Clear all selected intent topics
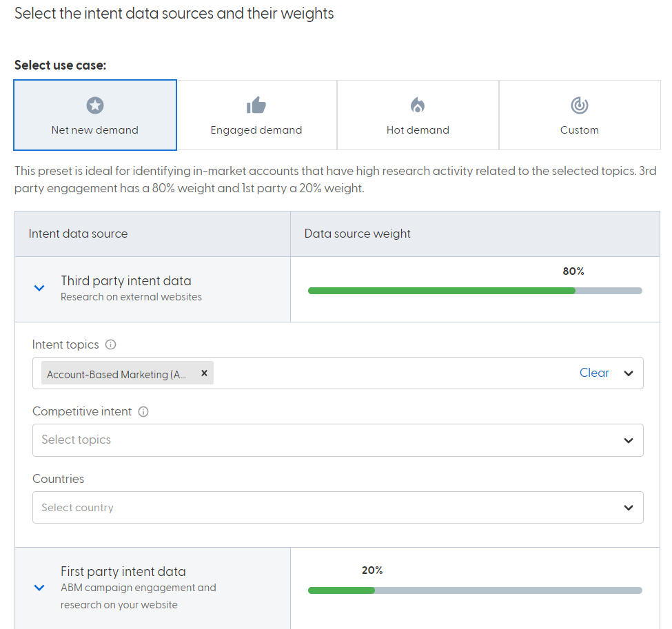The height and width of the screenshot is (629, 672). click(x=594, y=373)
